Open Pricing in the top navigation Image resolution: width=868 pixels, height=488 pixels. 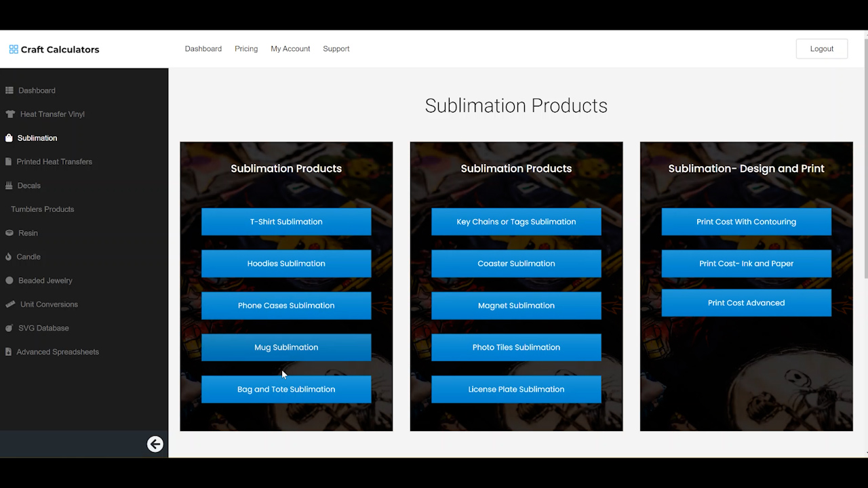(246, 49)
